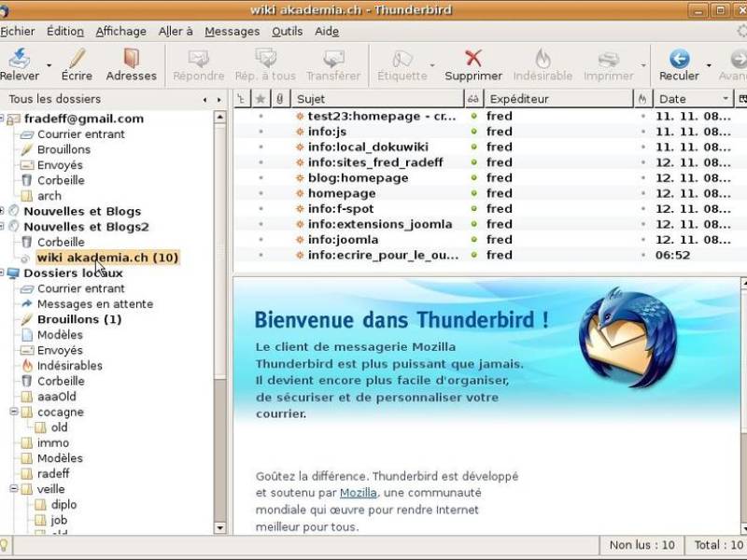Screen dimensions: 747x560
Task: Open Reculer history dropdown arrow
Action: [x=709, y=65]
